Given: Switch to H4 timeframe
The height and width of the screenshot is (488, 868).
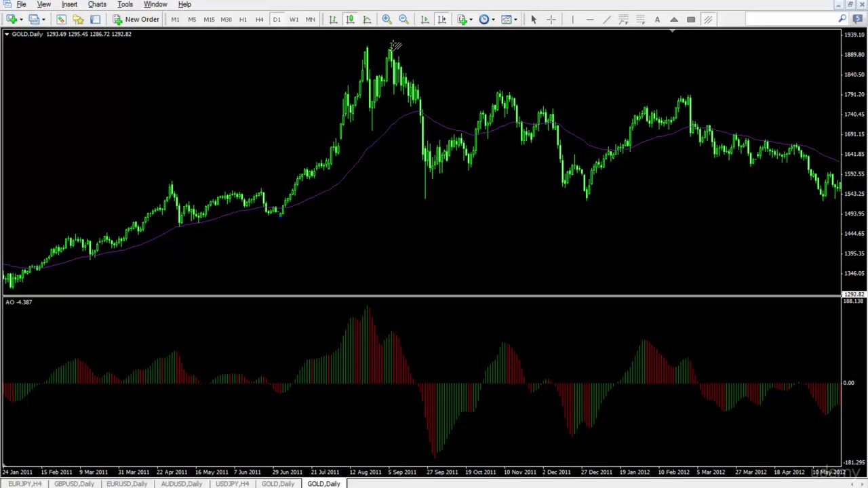Looking at the screenshot, I should [x=259, y=20].
